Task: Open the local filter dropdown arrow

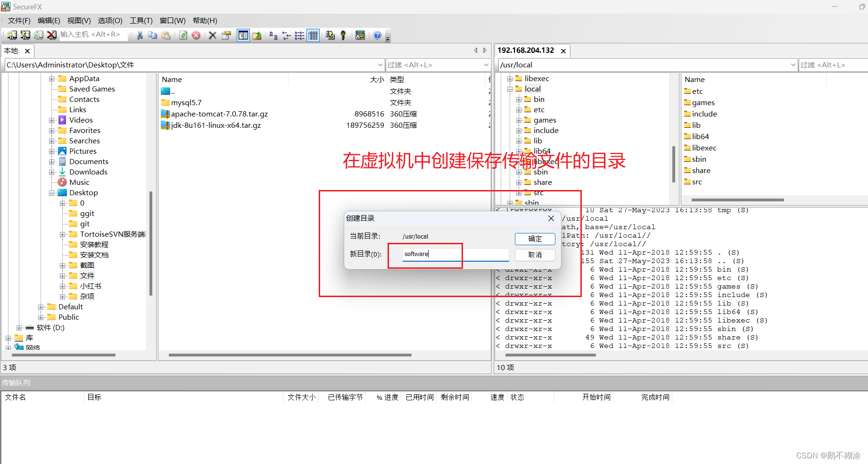Action: pyautogui.click(x=486, y=65)
